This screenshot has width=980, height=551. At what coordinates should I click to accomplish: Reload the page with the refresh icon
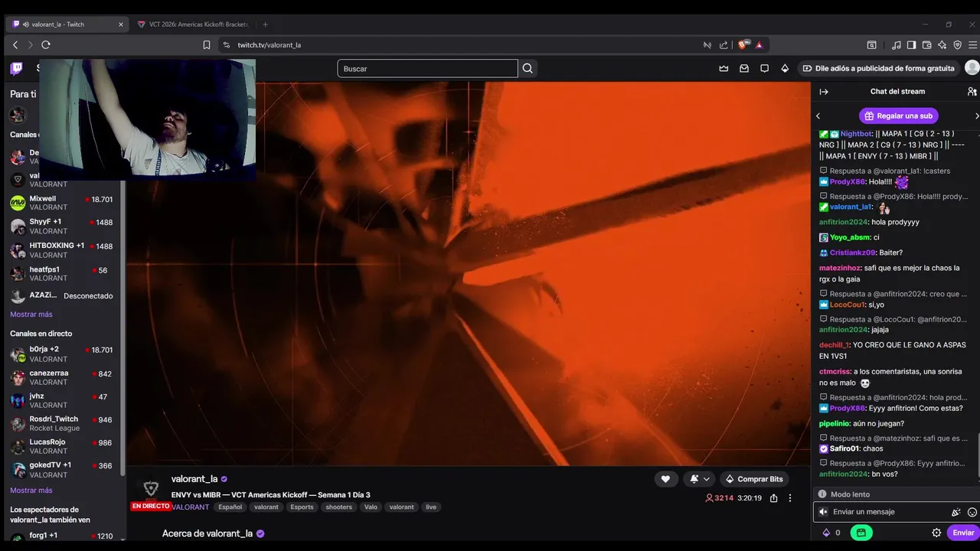[46, 45]
